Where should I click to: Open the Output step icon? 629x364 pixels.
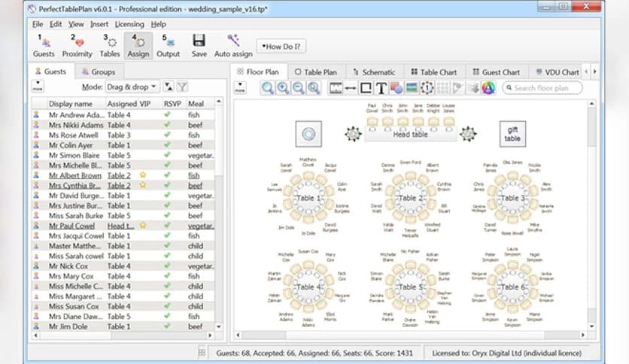(x=168, y=46)
